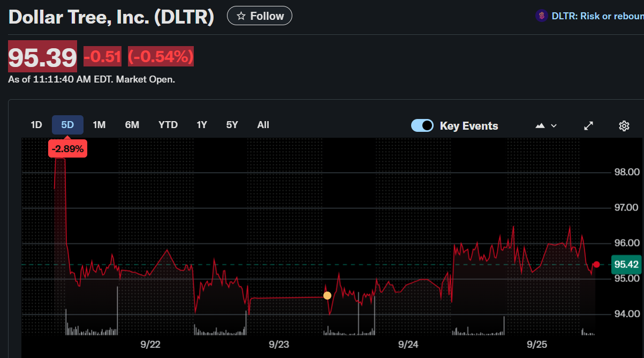Click the purple dollar icon beside DLTR link
The width and height of the screenshot is (644, 358).
tap(541, 16)
